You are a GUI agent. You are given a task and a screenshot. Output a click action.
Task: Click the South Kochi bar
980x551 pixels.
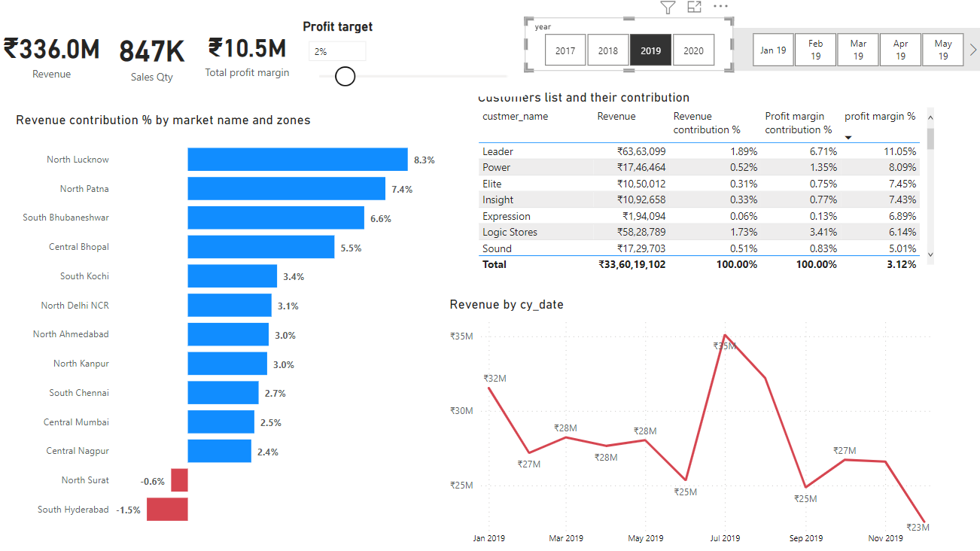tap(233, 276)
